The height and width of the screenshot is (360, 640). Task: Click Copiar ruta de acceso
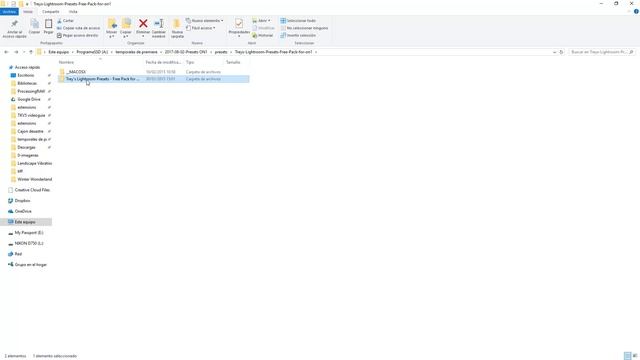click(x=78, y=28)
